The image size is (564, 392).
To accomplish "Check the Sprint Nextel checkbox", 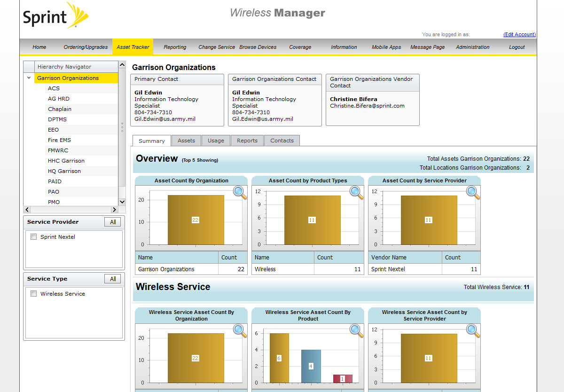I will pos(33,237).
